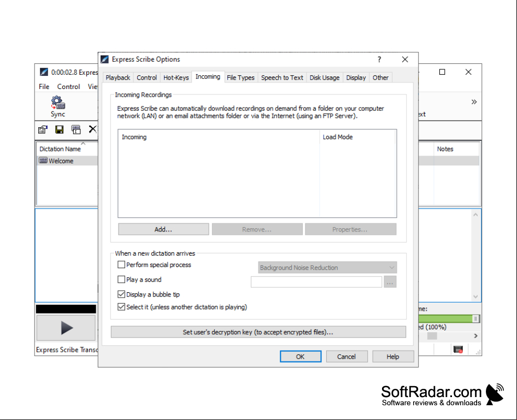Switch to the Playback tab
Screen dimensions: 517x420
117,78
